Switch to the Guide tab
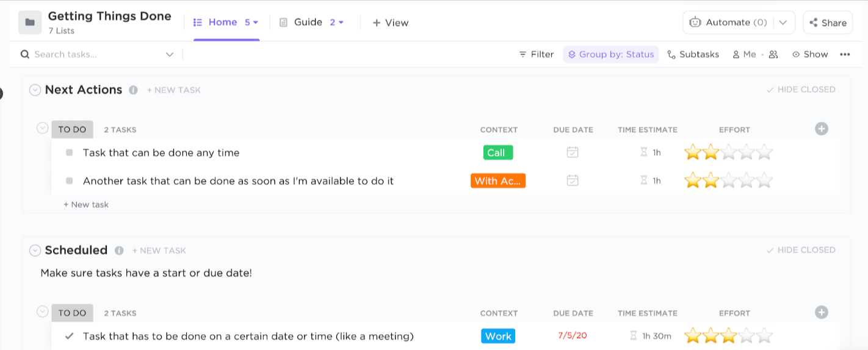 (x=308, y=23)
